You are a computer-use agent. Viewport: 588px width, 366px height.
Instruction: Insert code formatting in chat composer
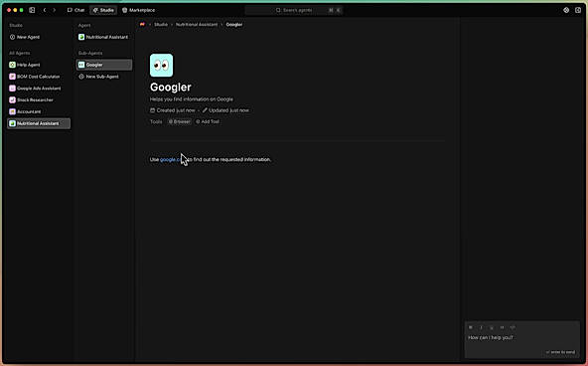(x=513, y=327)
